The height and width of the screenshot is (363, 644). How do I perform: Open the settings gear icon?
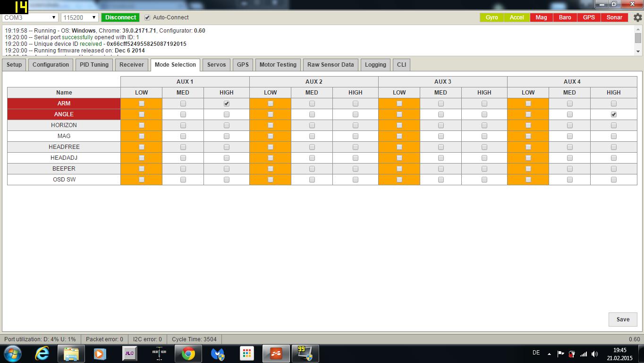pyautogui.click(x=637, y=17)
